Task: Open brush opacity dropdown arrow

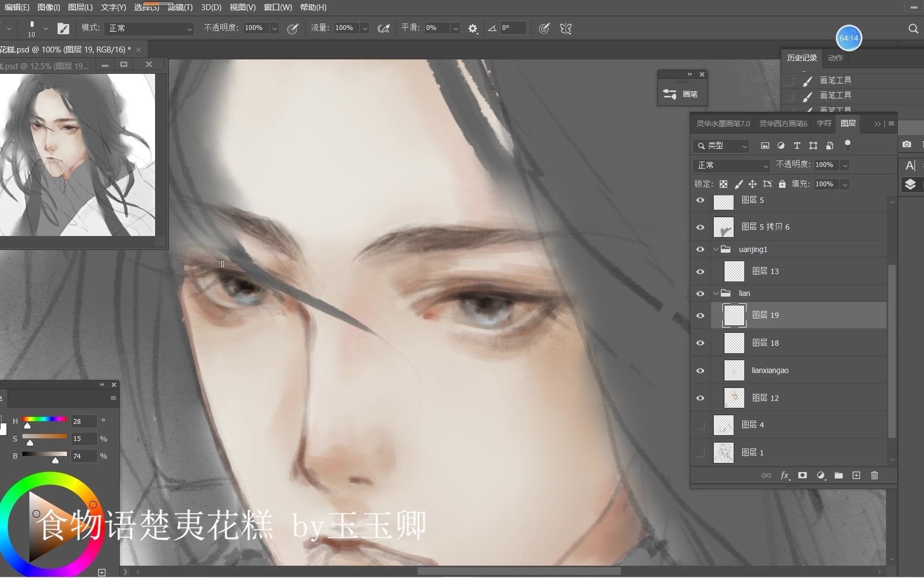Action: pyautogui.click(x=274, y=28)
